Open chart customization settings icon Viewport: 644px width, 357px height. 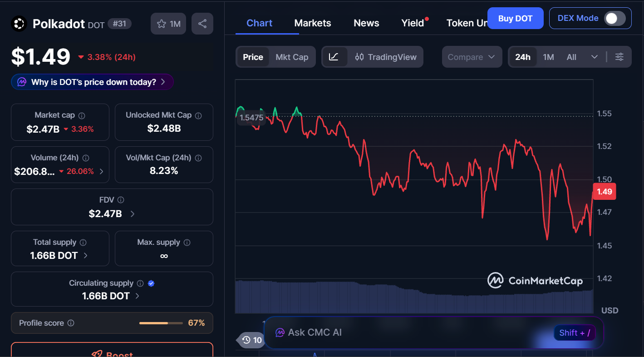pyautogui.click(x=619, y=56)
